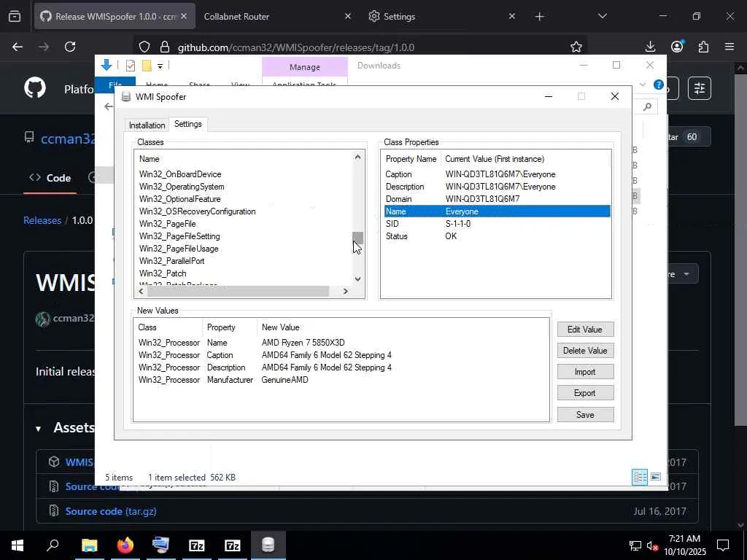
Task: Open Firefox extensions puzzle icon
Action: tap(703, 47)
